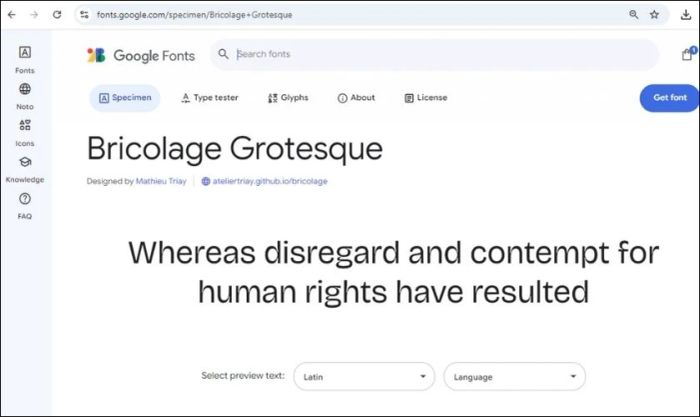Open Fonts section in sidebar
Image resolution: width=700 pixels, height=417 pixels.
tap(25, 59)
